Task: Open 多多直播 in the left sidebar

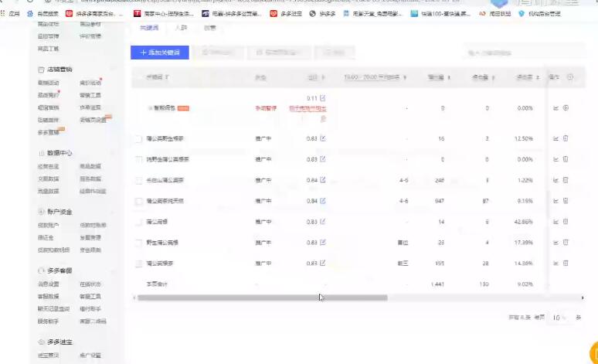Action: click(48, 132)
